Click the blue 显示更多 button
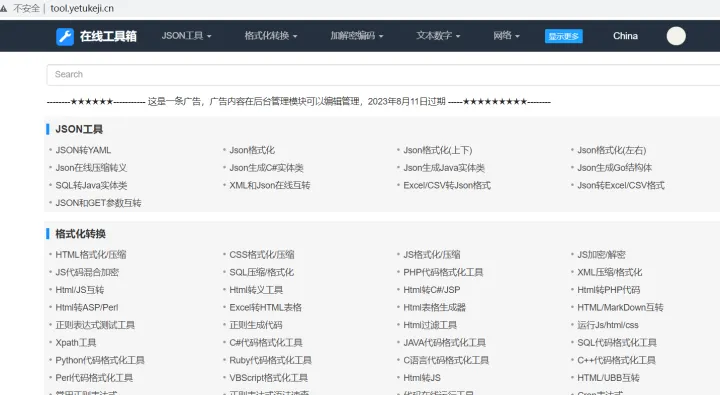 click(x=563, y=36)
